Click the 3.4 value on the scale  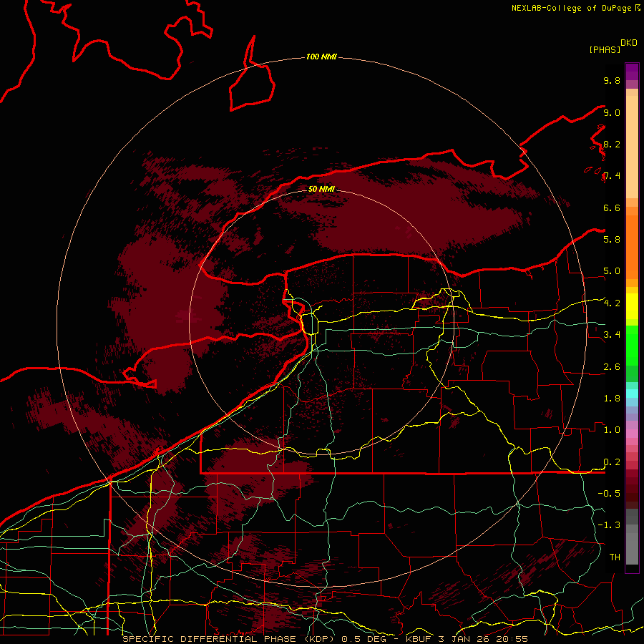[x=612, y=335]
